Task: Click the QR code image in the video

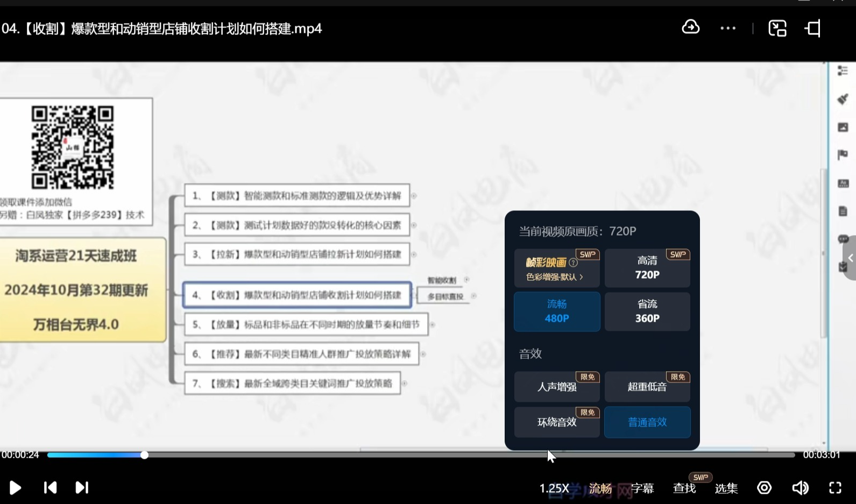Action: (73, 147)
